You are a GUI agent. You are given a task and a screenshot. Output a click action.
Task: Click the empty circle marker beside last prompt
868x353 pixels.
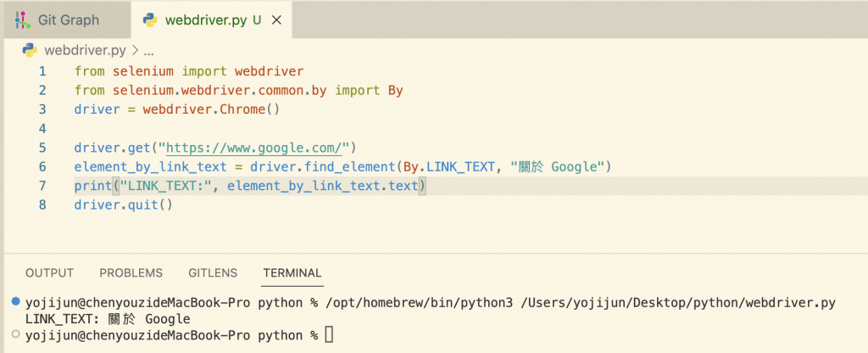[15, 334]
